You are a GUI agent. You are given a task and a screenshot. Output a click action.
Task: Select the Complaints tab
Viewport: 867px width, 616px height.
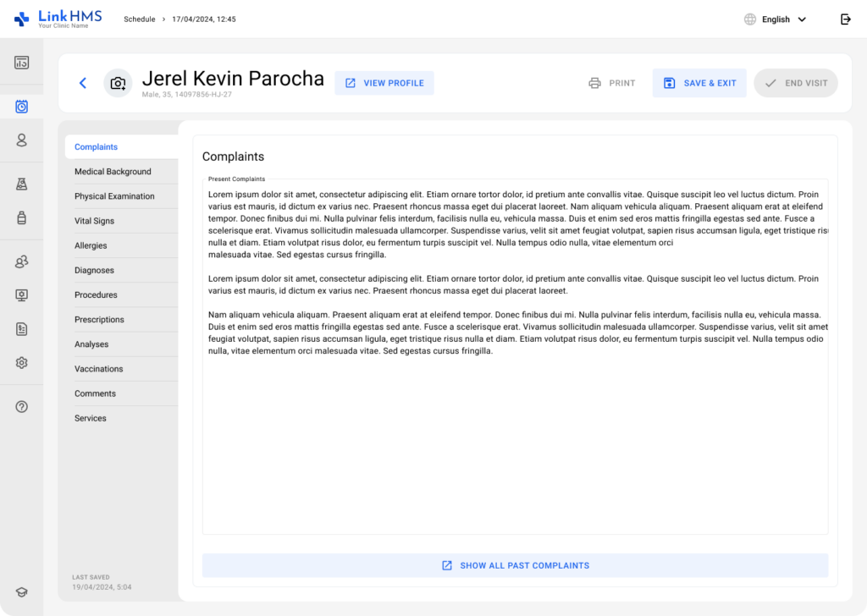click(x=122, y=147)
